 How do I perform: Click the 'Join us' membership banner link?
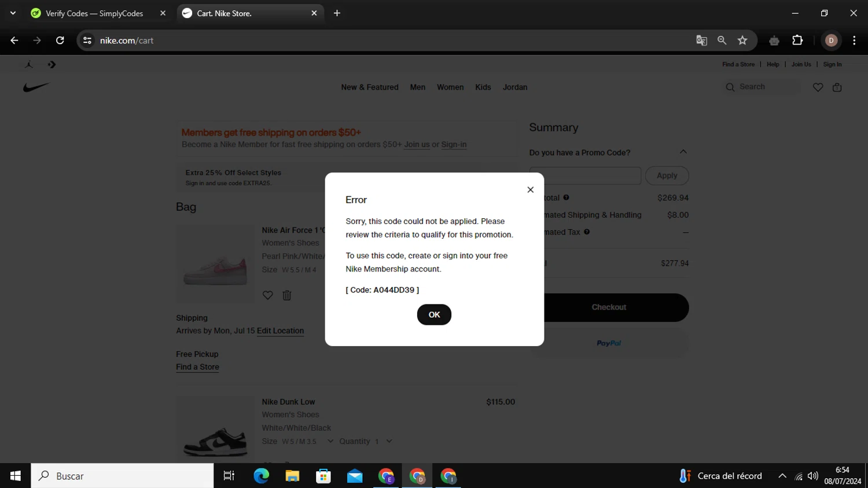pos(417,145)
